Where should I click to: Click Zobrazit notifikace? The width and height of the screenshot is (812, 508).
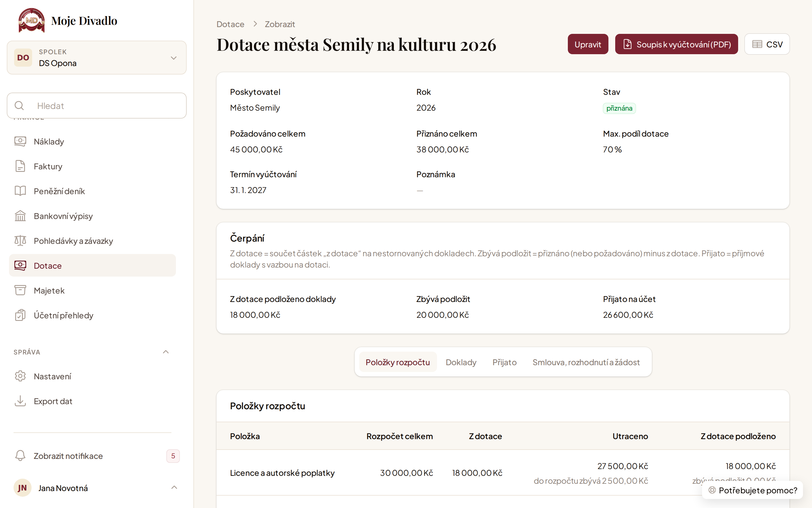[x=97, y=456]
